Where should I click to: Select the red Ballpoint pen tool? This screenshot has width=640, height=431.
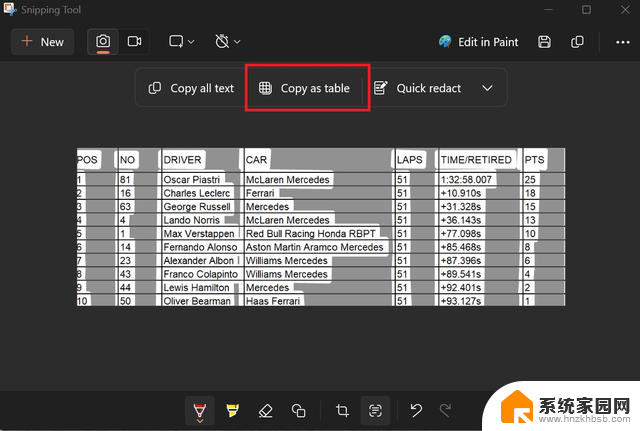click(200, 410)
